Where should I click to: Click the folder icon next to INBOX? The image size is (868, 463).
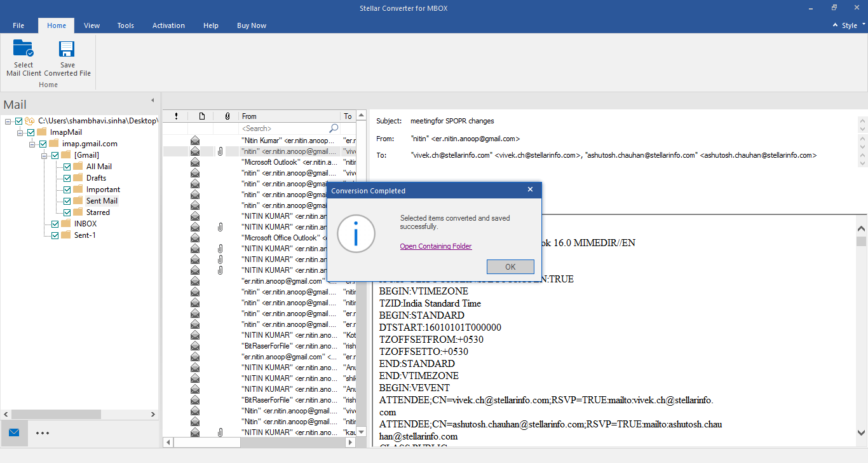[x=66, y=224]
